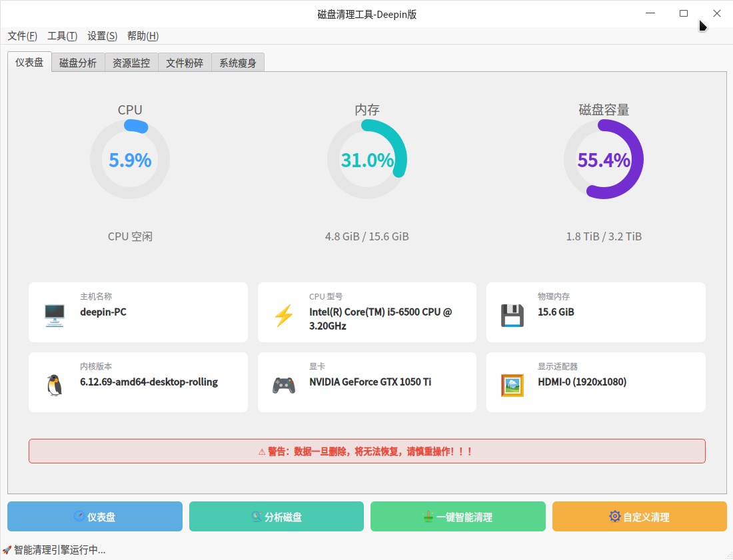Close the 磁盘清理工具 window
This screenshot has height=560, width=733.
716,13
